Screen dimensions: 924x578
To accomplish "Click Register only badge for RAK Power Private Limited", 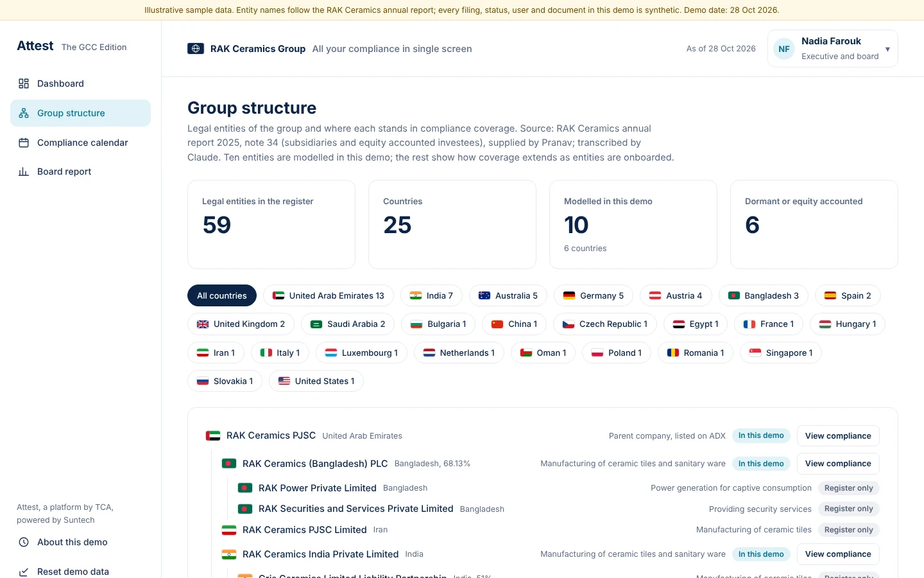I will point(848,488).
